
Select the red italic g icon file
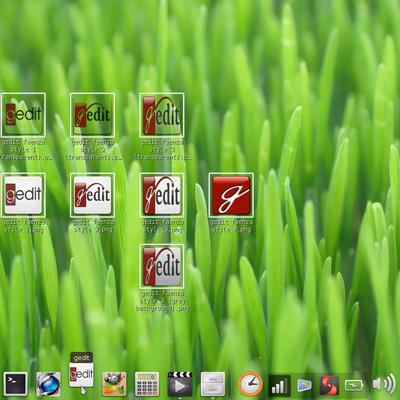[231, 195]
